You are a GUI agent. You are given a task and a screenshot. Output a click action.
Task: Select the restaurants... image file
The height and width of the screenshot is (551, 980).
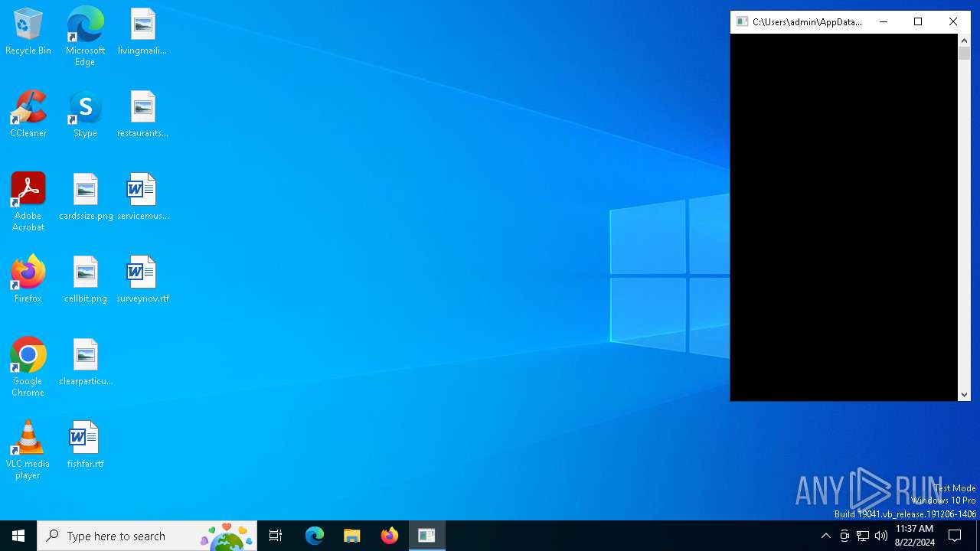[142, 115]
